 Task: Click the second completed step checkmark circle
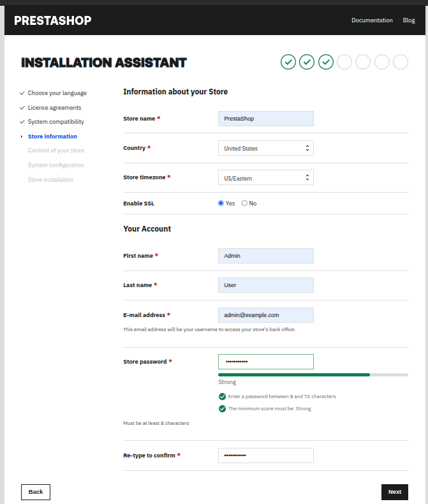[307, 62]
